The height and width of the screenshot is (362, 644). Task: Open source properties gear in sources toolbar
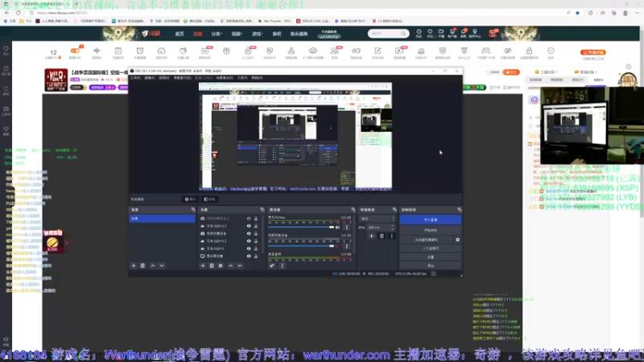pyautogui.click(x=221, y=265)
